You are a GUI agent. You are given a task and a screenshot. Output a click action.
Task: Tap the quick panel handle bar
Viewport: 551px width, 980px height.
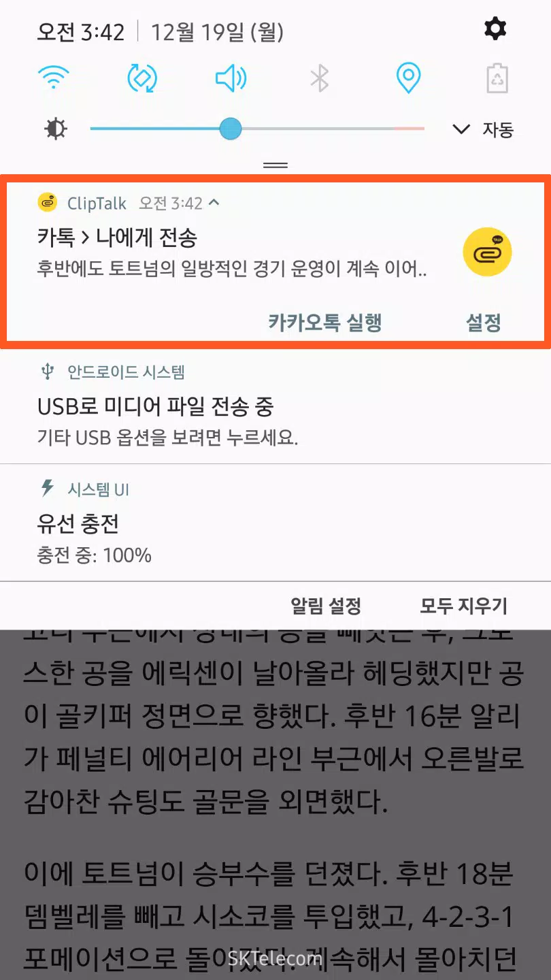pyautogui.click(x=275, y=165)
